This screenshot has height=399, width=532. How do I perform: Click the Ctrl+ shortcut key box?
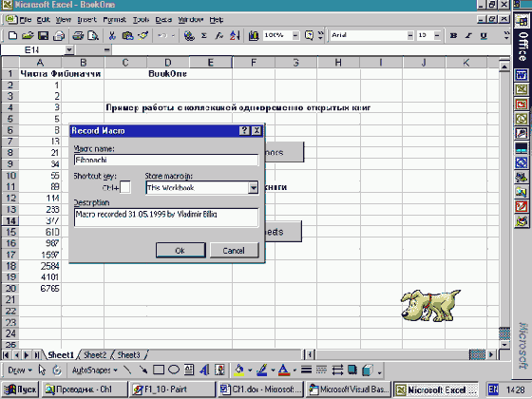tap(125, 187)
